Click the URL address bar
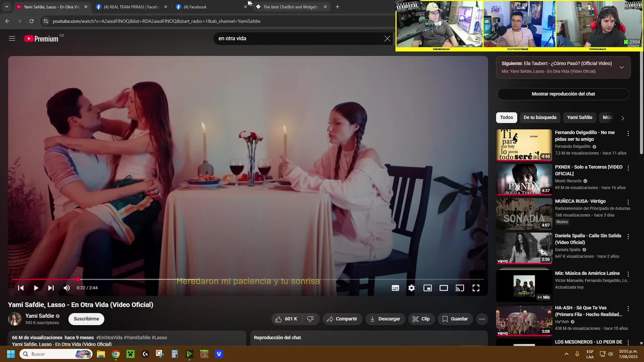Viewport: 644px width, 362px height. point(216,21)
